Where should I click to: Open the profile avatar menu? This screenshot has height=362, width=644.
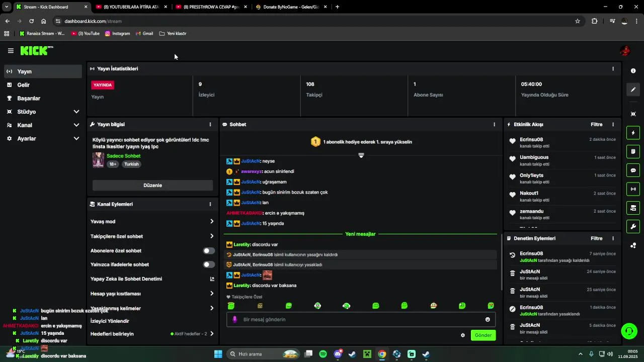pos(625,51)
